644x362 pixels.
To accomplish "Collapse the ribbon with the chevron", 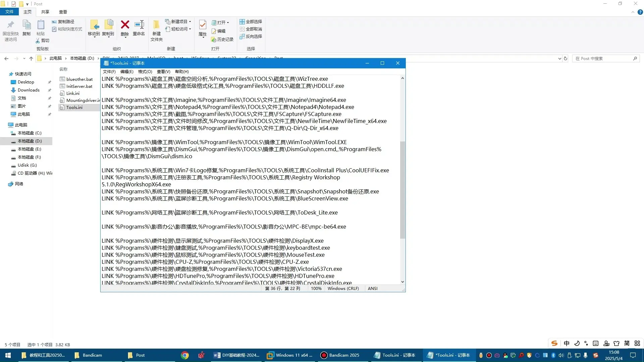I will (x=633, y=12).
